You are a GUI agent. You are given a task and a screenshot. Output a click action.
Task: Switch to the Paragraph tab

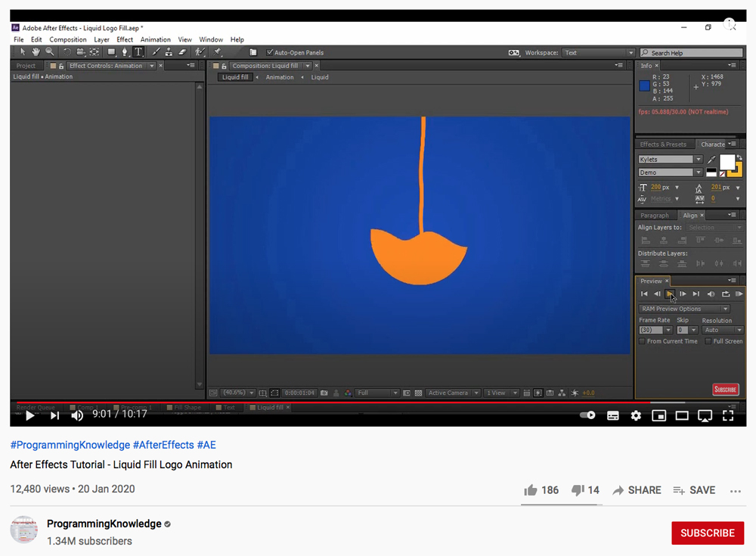[x=654, y=216]
